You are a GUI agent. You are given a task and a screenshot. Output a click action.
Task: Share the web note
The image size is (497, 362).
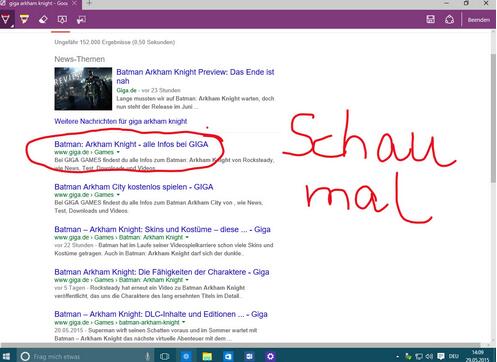(x=449, y=20)
